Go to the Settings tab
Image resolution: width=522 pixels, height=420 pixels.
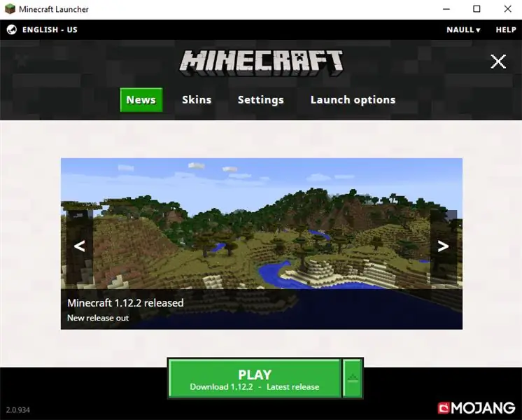click(x=261, y=100)
